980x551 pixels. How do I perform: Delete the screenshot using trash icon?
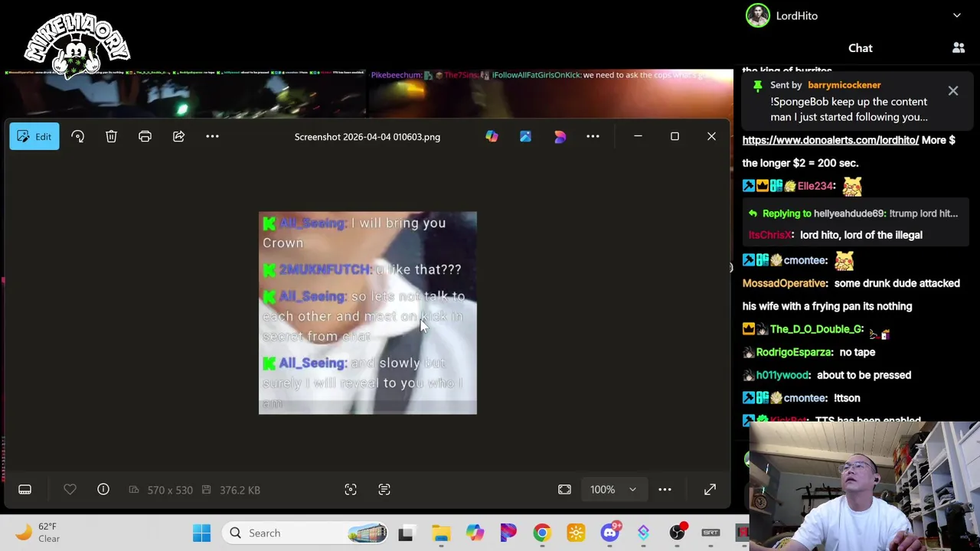[x=111, y=136]
